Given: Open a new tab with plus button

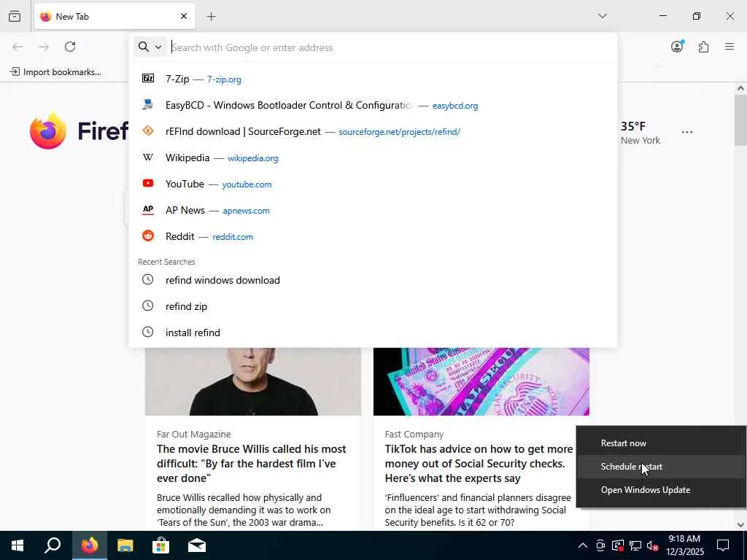Looking at the screenshot, I should [211, 17].
